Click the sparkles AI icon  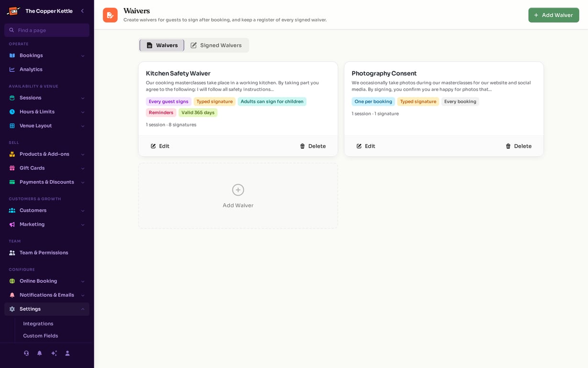pos(54,353)
